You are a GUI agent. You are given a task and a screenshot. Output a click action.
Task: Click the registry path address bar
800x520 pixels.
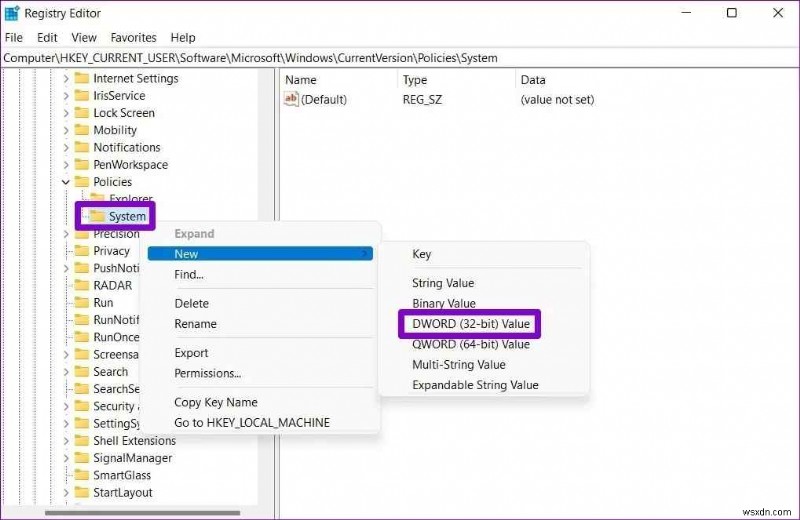(x=399, y=58)
